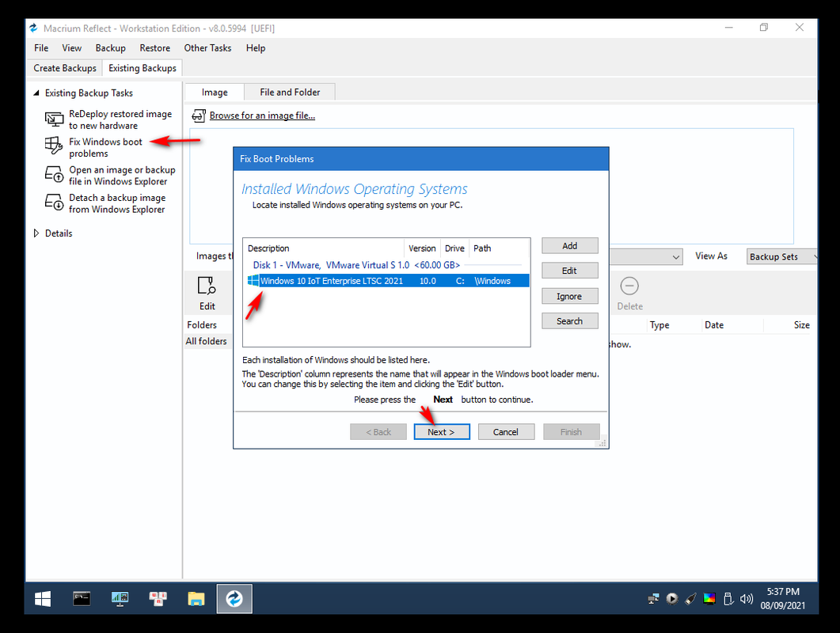840x633 pixels.
Task: Click the Ignore button
Action: [x=569, y=296]
